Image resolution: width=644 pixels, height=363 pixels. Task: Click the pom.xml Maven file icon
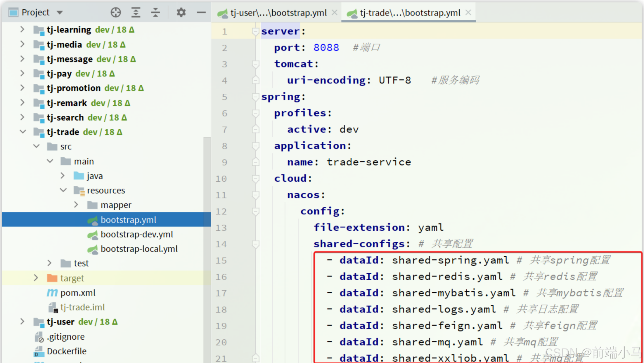[52, 293]
